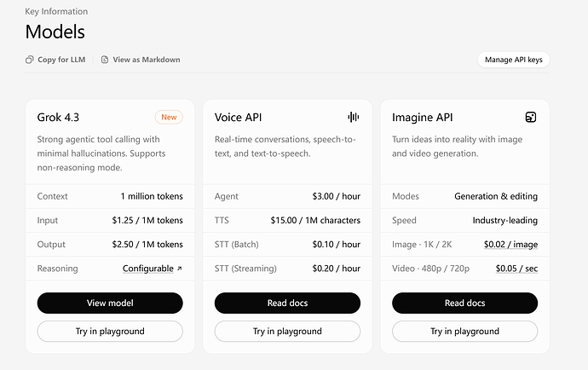The image size is (588, 370).
Task: Click the Input row label
Action: point(47,220)
